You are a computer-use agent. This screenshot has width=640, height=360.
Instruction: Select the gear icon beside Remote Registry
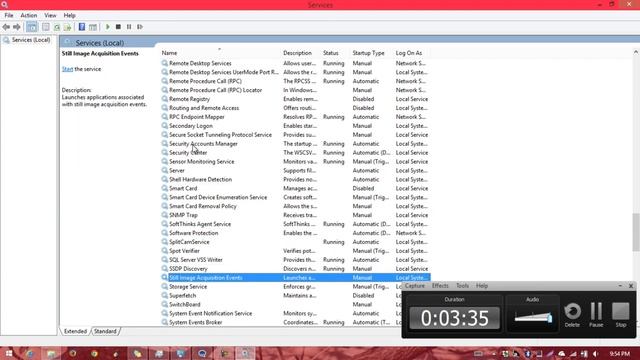point(164,99)
